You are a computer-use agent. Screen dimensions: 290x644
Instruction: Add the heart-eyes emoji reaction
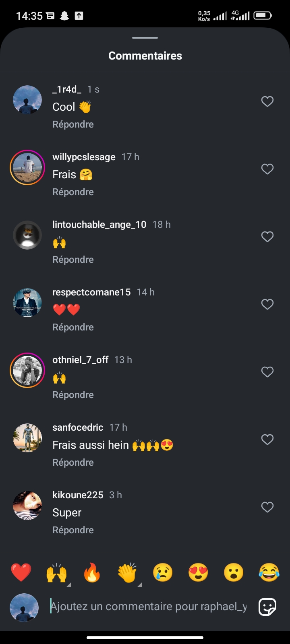[198, 572]
